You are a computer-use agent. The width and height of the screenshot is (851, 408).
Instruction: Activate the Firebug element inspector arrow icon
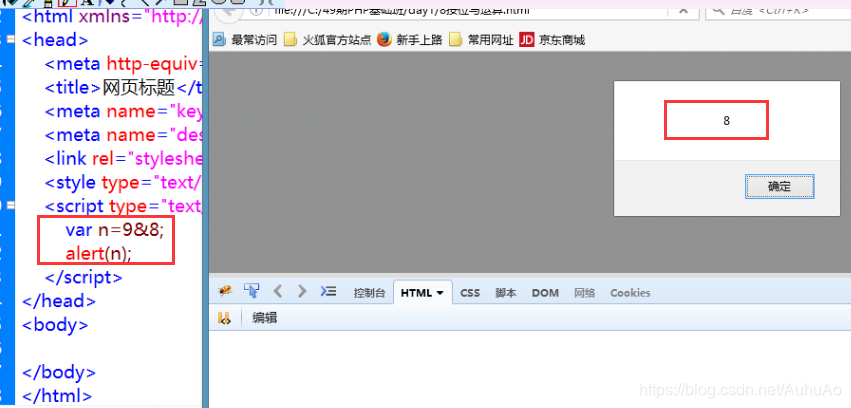pos(251,291)
